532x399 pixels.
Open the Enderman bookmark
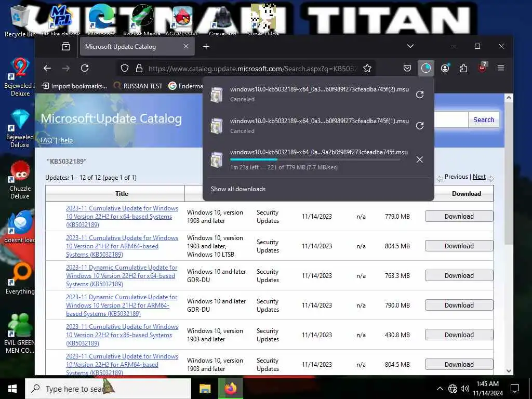185,86
